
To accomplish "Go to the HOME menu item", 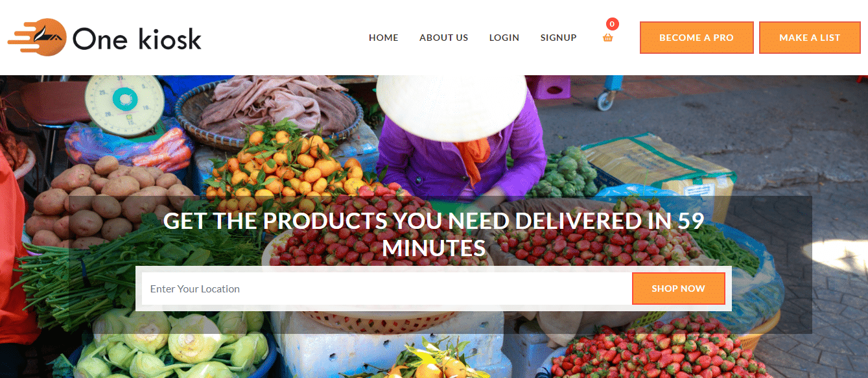I will (x=384, y=38).
